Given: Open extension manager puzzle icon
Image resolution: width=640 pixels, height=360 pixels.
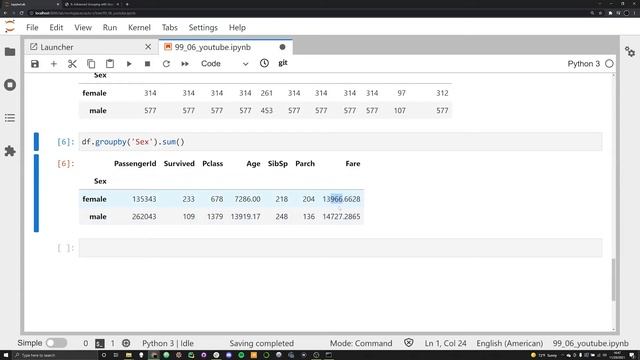Looking at the screenshot, I should pos(10,151).
